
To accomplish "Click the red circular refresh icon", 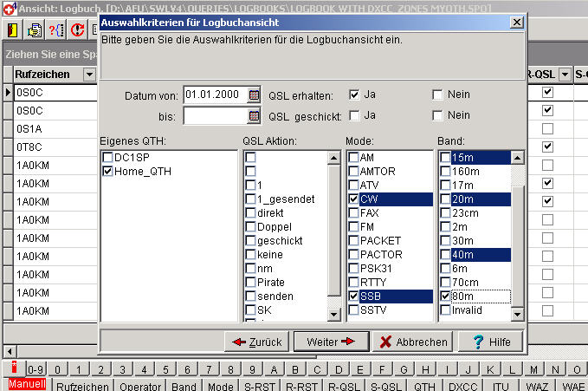I will (77, 29).
